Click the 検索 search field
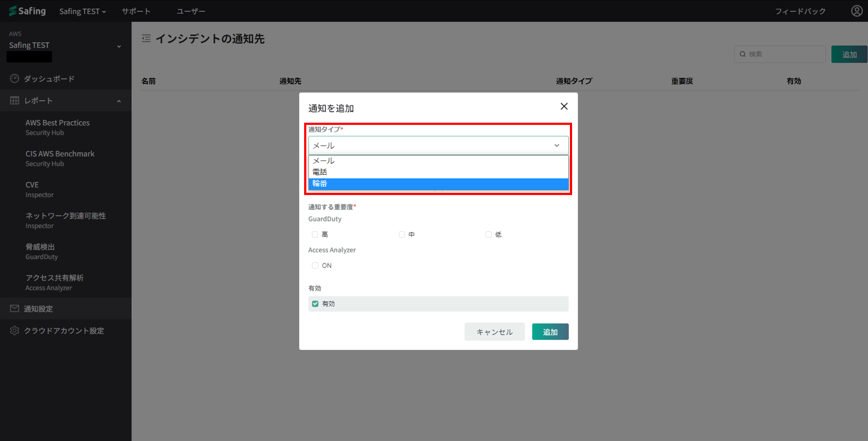The image size is (868, 441). coord(780,54)
